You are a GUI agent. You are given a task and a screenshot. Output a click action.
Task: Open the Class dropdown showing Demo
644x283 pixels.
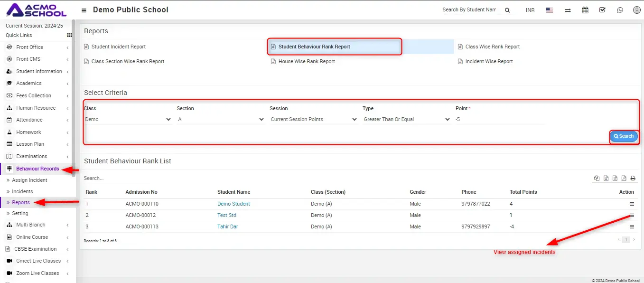127,120
